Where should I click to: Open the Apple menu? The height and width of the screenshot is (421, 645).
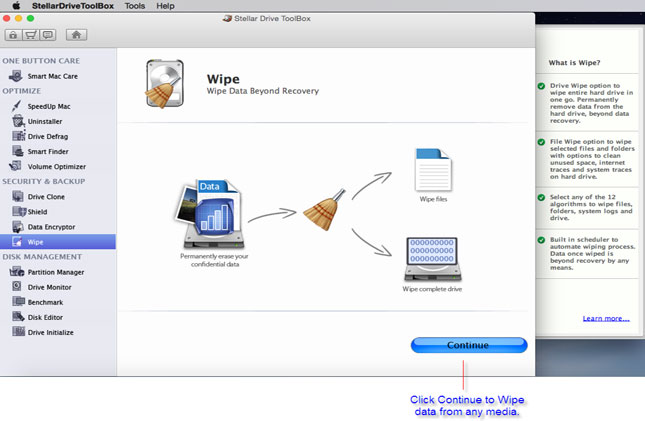click(x=16, y=6)
